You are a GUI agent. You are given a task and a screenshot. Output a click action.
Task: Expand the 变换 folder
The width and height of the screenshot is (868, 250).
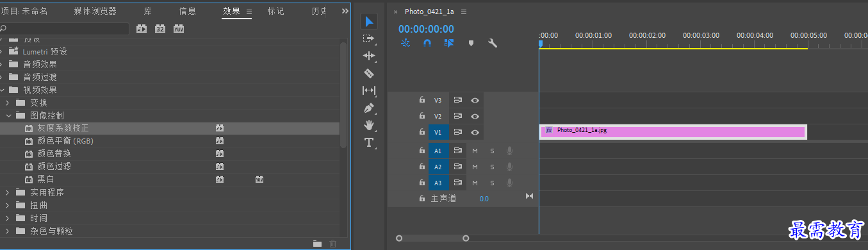click(8, 103)
